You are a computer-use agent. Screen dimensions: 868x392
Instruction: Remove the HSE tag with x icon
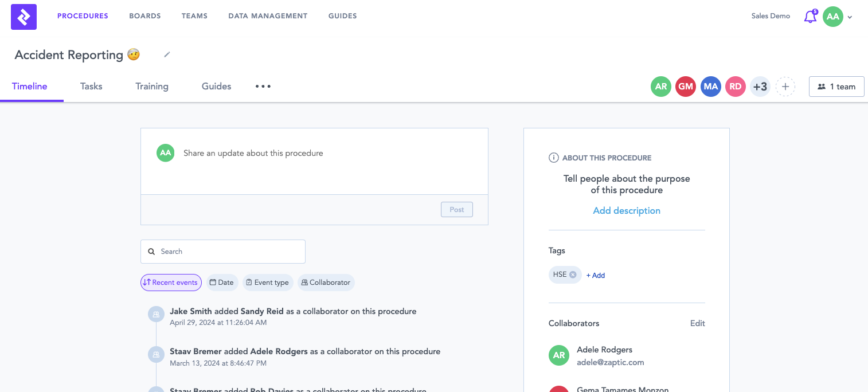(573, 275)
